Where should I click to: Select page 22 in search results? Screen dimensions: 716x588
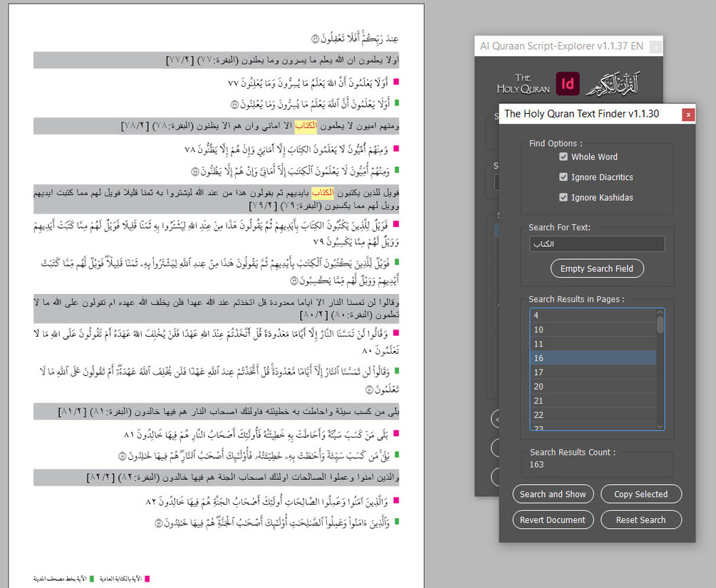tap(593, 414)
